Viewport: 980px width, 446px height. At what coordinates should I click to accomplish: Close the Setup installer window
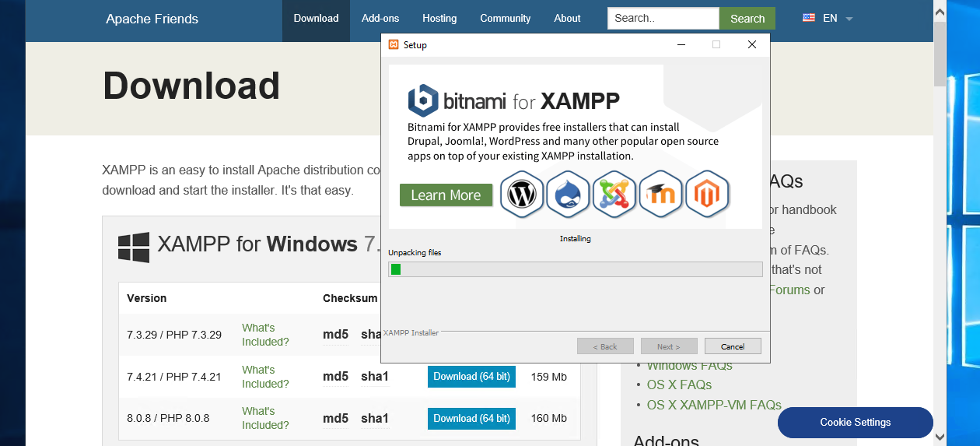coord(752,44)
